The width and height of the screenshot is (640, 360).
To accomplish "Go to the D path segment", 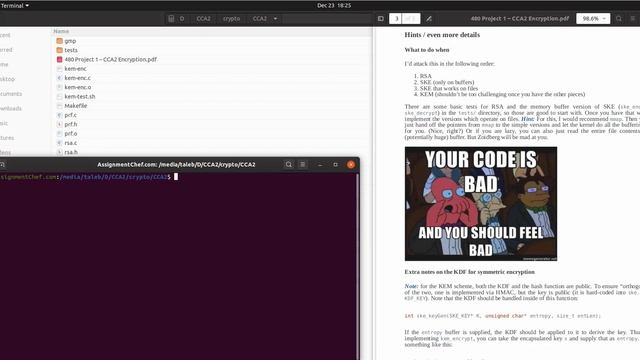I will tap(182, 18).
